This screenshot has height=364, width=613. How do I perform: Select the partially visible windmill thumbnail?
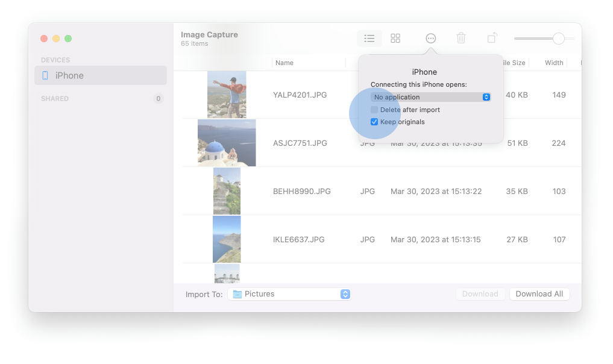point(227,274)
